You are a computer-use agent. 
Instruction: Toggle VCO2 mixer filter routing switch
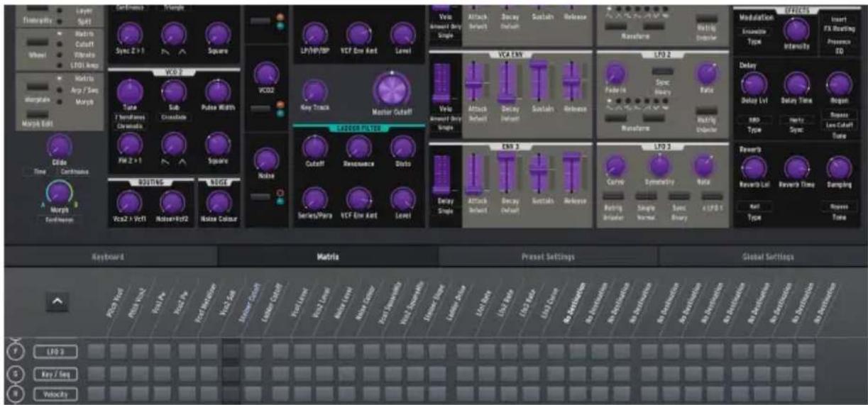point(261,108)
